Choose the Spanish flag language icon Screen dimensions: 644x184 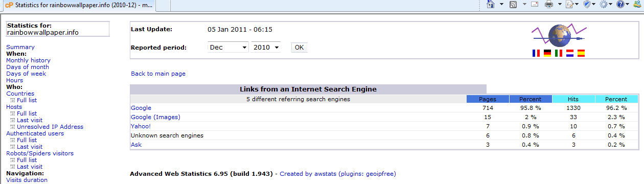point(581,53)
